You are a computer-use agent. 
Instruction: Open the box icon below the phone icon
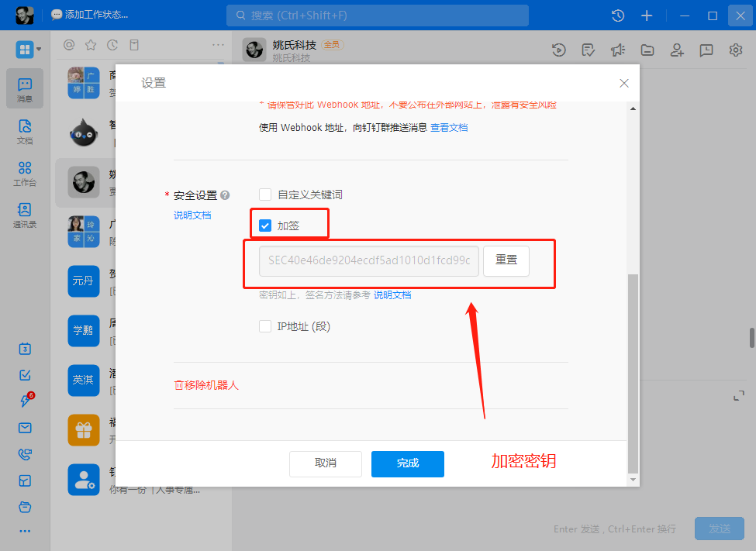[x=25, y=480]
